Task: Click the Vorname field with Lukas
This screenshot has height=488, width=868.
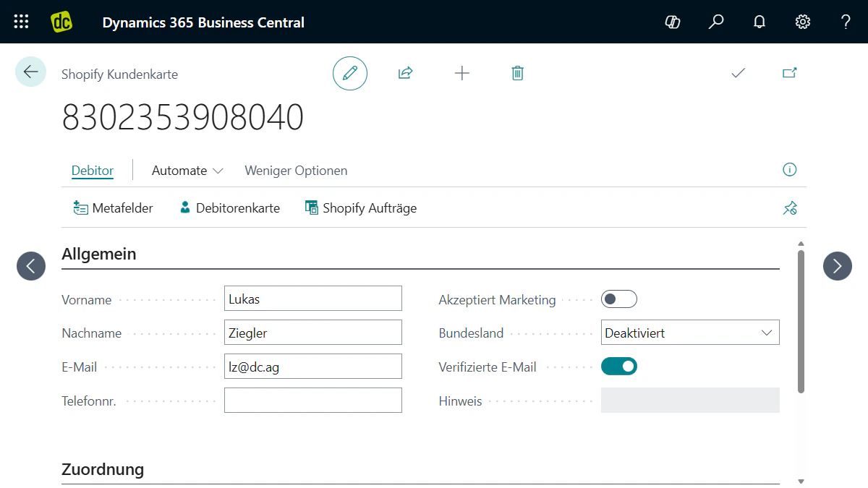Action: click(312, 299)
